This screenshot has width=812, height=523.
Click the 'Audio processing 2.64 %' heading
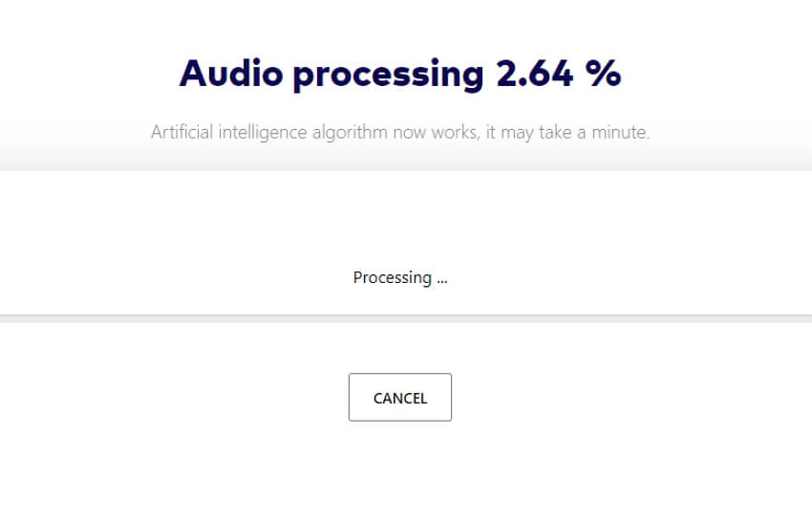coord(399,75)
